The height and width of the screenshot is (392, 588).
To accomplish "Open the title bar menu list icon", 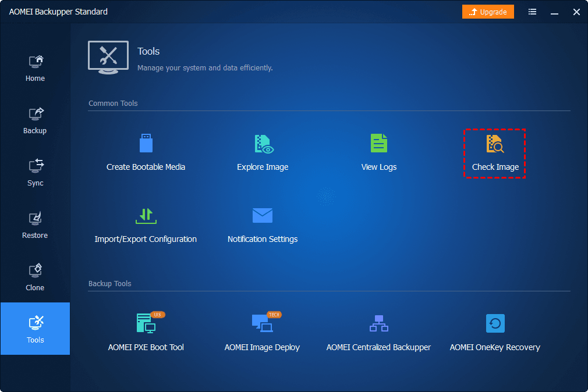I will coord(532,12).
